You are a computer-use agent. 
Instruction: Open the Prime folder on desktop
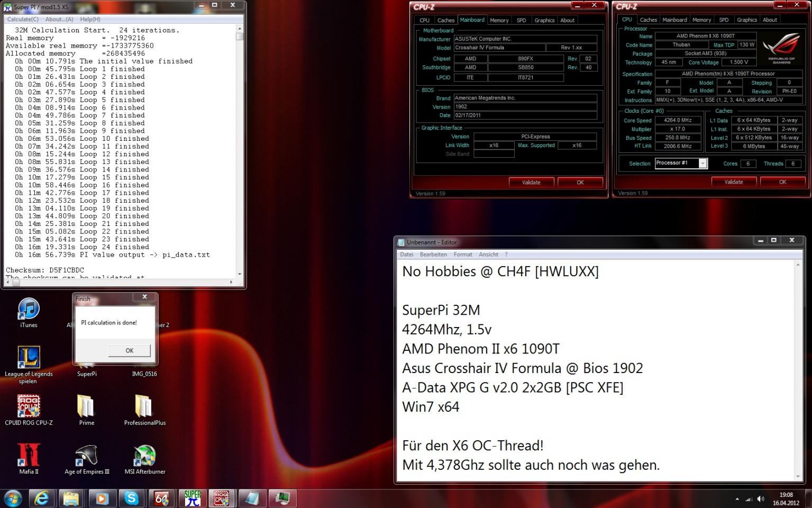(86, 410)
